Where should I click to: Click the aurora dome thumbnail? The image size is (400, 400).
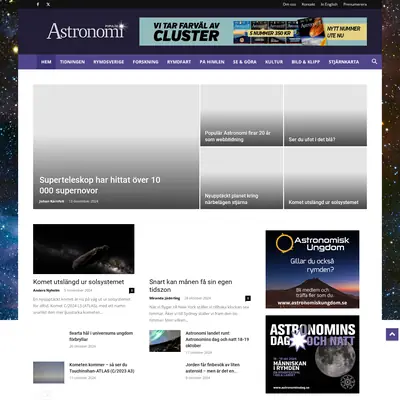click(165, 341)
